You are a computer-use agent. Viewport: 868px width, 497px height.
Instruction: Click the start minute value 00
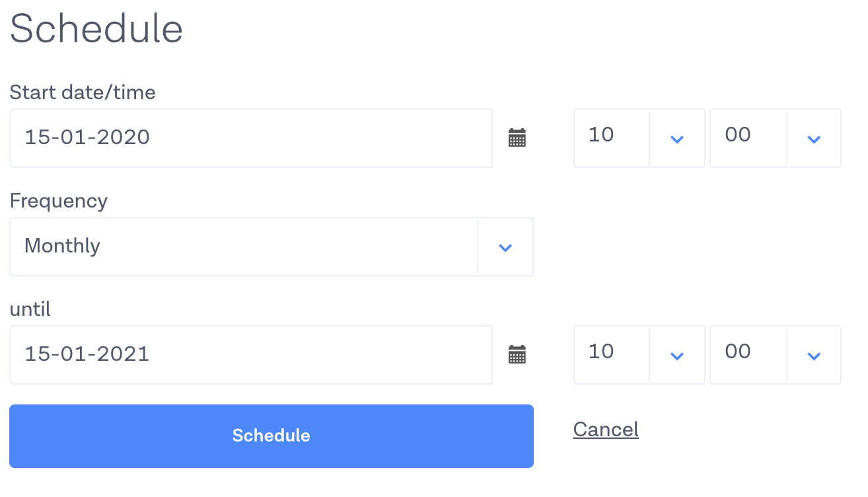[738, 135]
